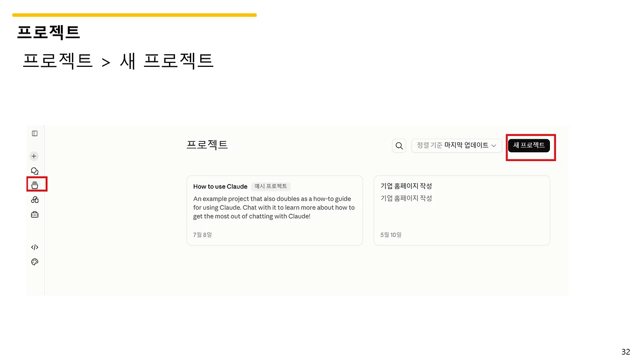Select the 5월 10일 date on the card

point(391,235)
